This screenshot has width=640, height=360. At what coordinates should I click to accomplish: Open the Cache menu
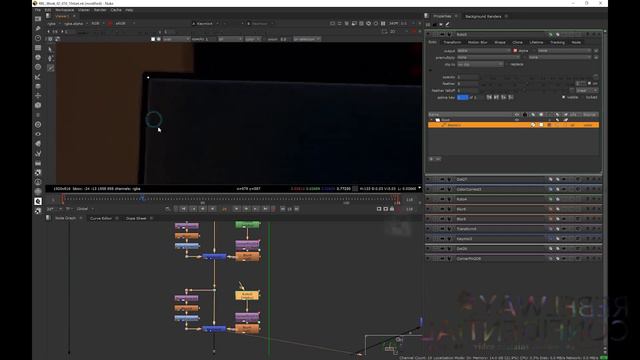coord(116,10)
